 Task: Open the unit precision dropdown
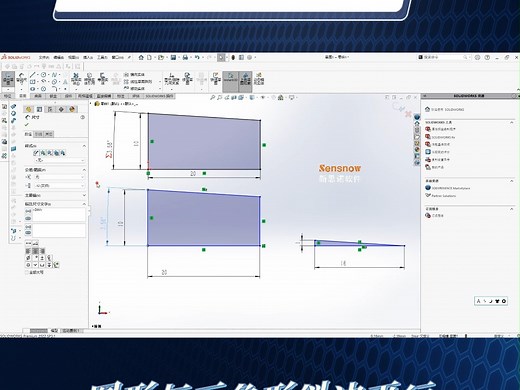(x=59, y=186)
